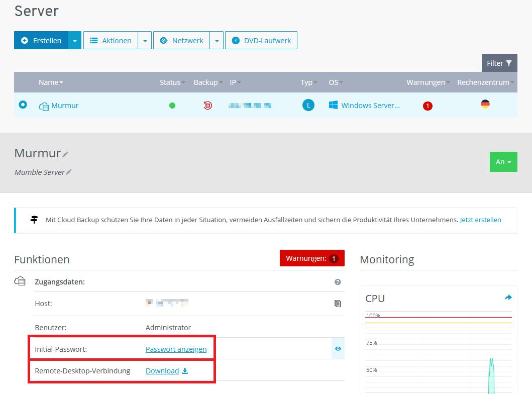Open the Erstellen dropdown arrow
This screenshot has width=532, height=394.
tap(74, 40)
